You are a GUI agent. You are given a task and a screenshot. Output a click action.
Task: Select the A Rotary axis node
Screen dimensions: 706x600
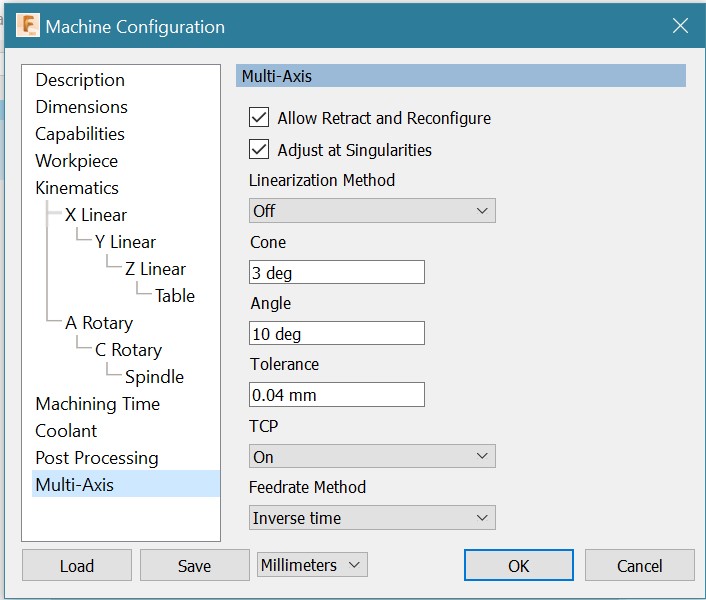99,323
